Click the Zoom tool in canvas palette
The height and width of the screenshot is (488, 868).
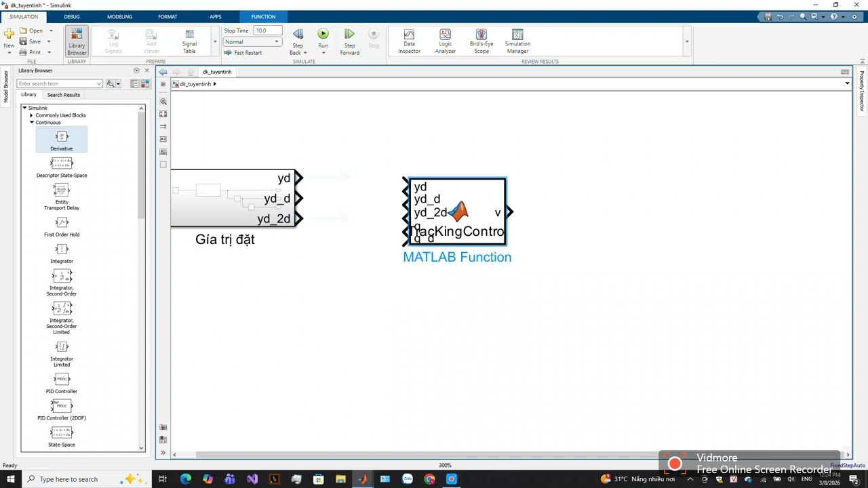coord(163,101)
